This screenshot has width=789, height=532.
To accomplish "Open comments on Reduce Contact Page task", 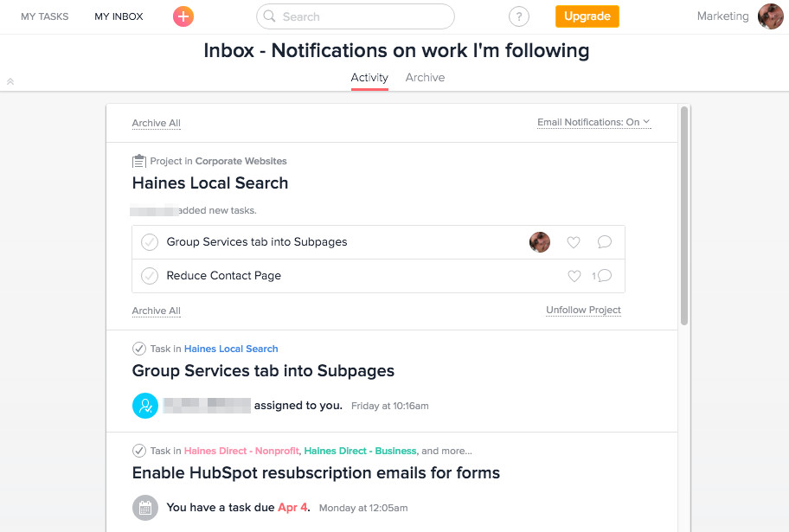I will coord(604,276).
